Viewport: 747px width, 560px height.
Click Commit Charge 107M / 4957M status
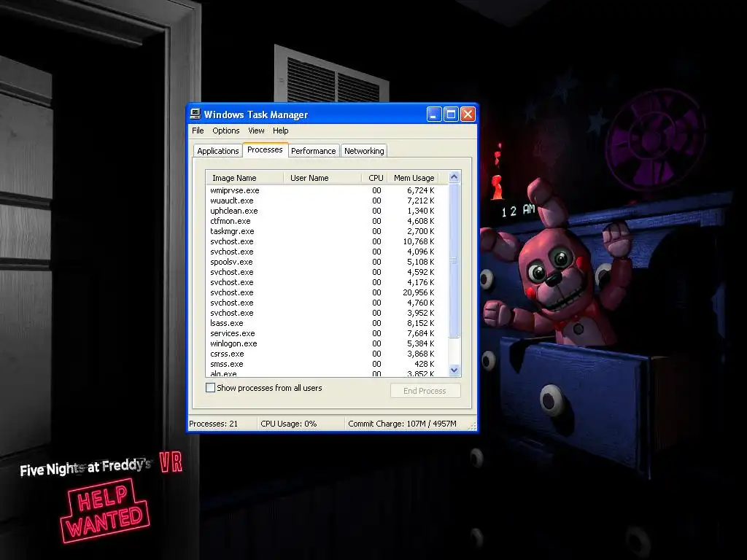point(402,424)
